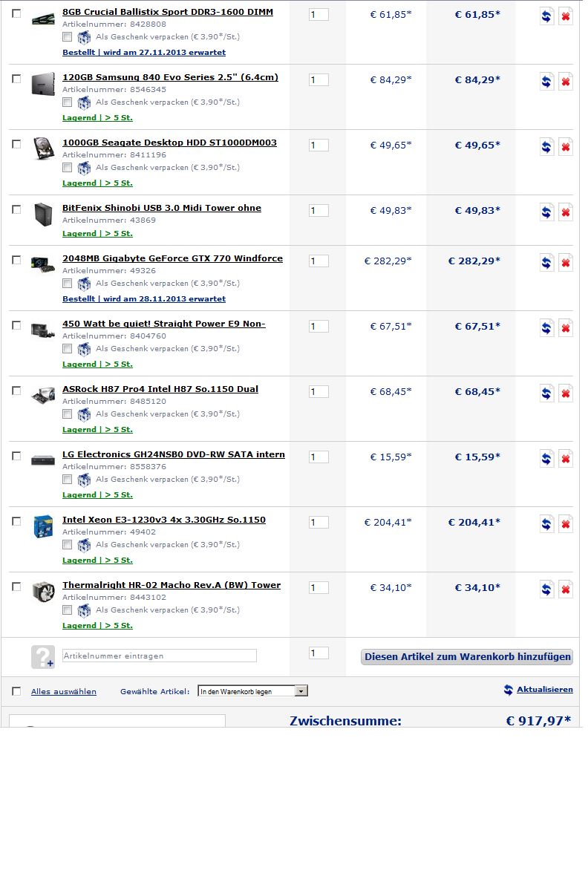
Task: Enable gift wrap for Crucial Ballistix RAM
Action: pyautogui.click(x=68, y=37)
